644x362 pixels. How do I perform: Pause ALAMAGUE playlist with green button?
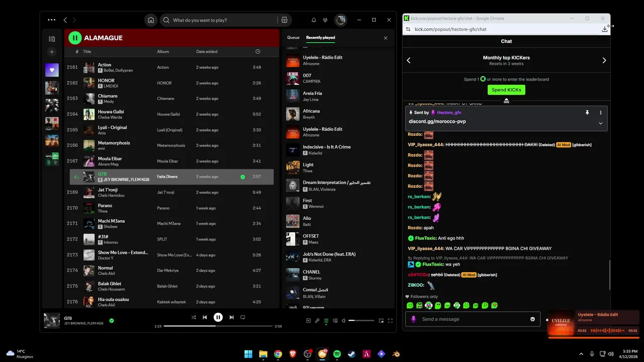(x=75, y=38)
